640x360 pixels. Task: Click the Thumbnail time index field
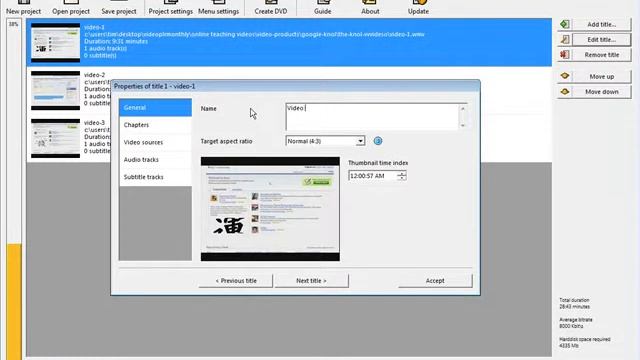point(373,176)
